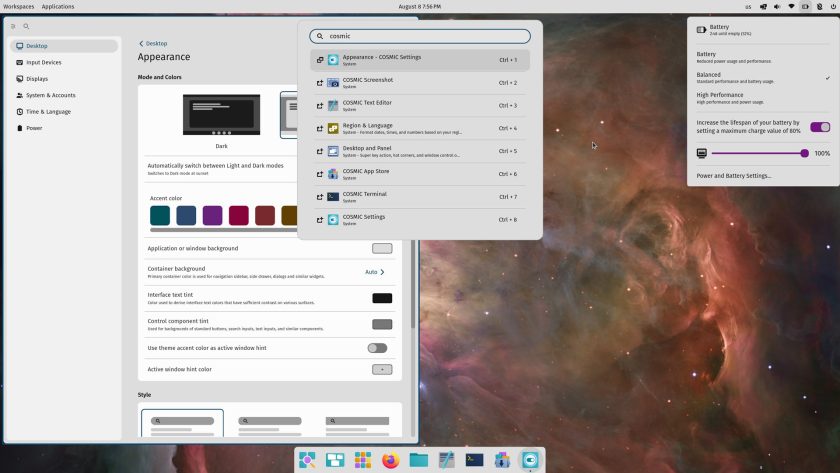
Task: Select the High Performance power profile
Action: (763, 98)
